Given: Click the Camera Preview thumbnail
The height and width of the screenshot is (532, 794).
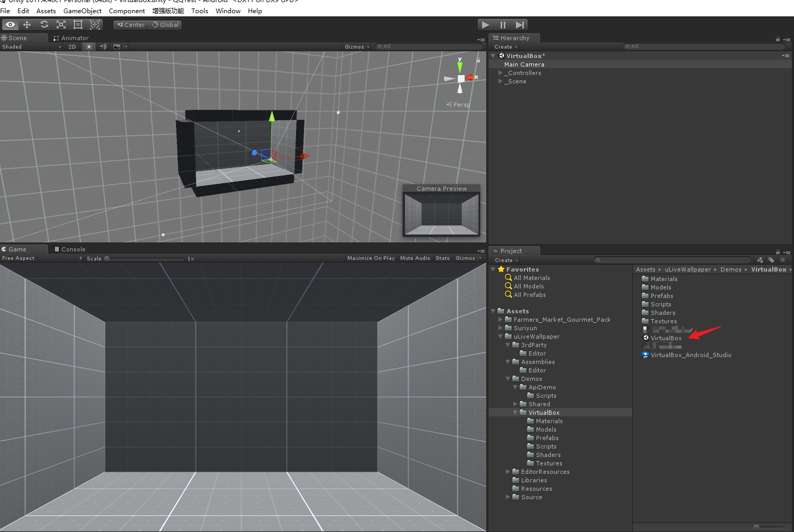Looking at the screenshot, I should coord(441,214).
